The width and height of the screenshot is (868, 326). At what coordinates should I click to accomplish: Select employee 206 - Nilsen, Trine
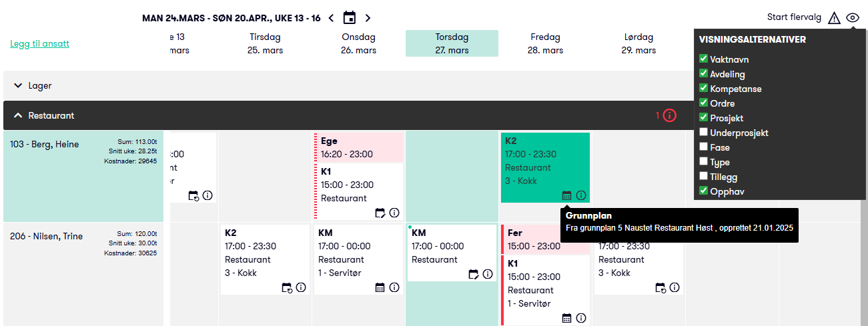coord(47,236)
